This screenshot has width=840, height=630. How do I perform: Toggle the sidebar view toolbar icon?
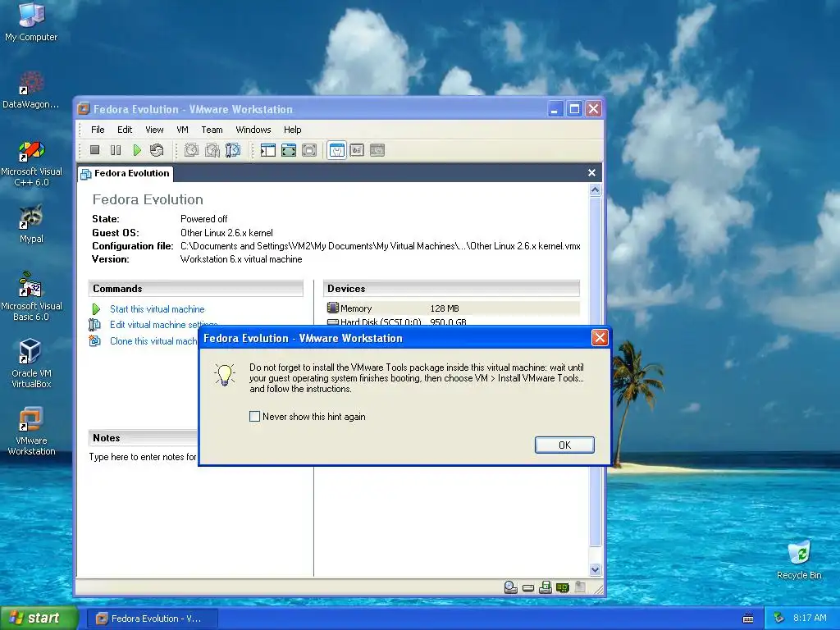(x=268, y=151)
